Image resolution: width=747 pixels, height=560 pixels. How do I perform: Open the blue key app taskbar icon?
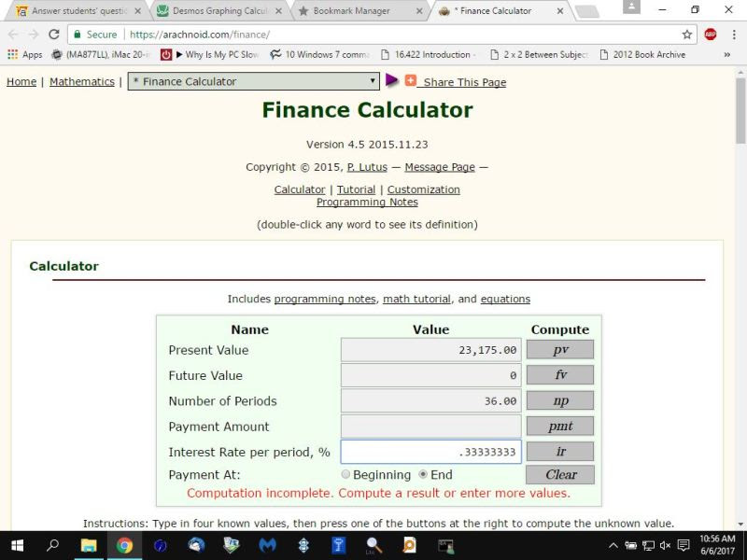tap(339, 545)
